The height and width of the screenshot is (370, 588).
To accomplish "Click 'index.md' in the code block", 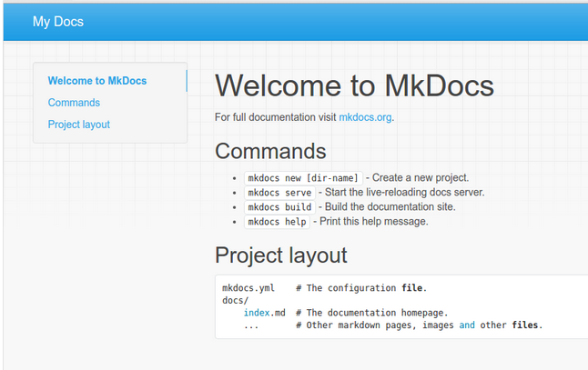I will click(264, 313).
